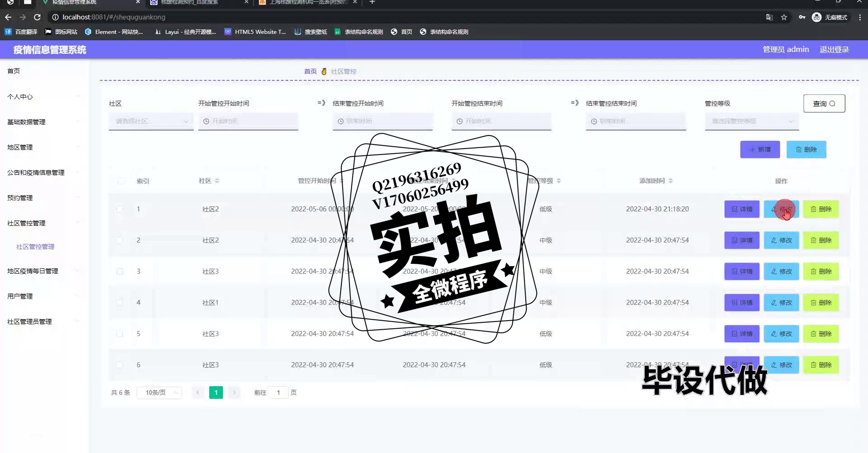Click 退出登录 in header
868x453 pixels.
(834, 49)
